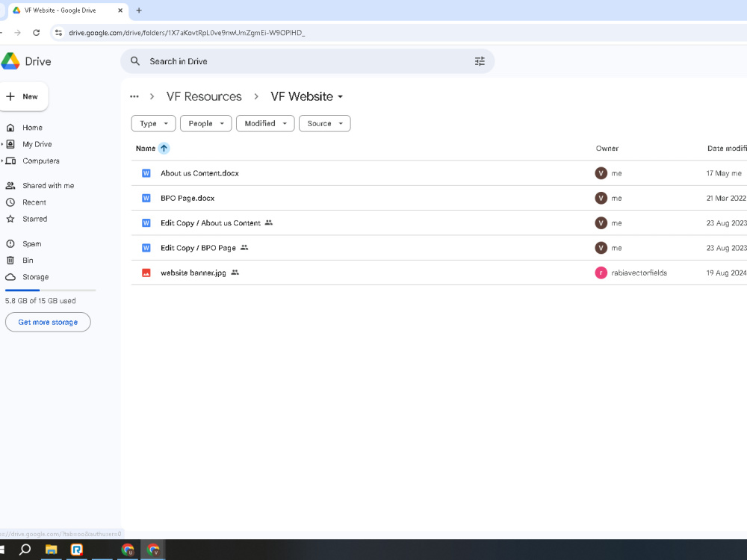This screenshot has width=747, height=560.
Task: Close the VF Website browser tab
Action: [120, 10]
